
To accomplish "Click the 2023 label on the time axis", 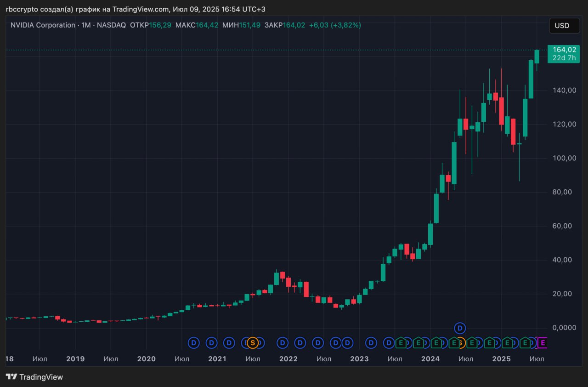I will pos(359,359).
